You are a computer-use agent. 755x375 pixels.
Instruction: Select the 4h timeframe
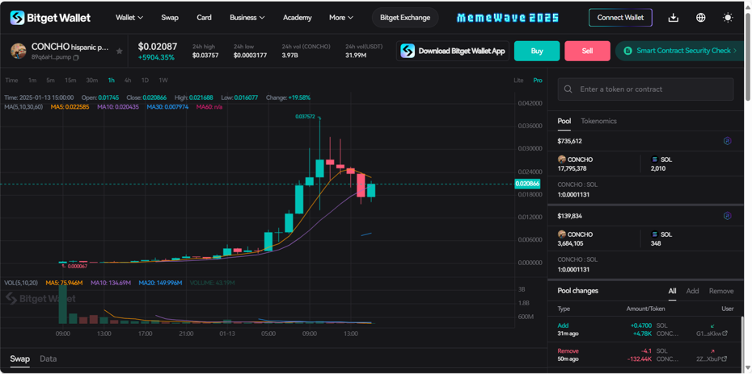[x=128, y=80]
